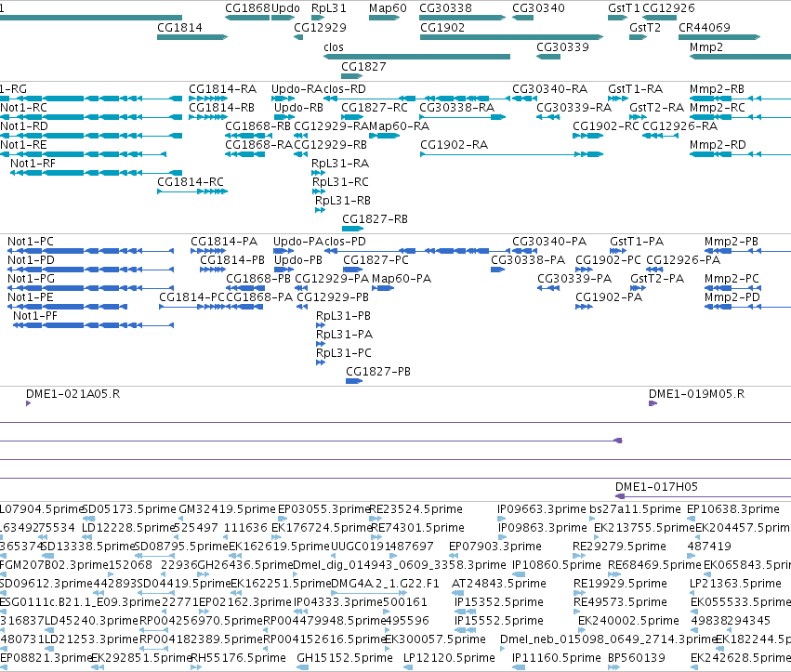791x672 pixels.
Task: Click the DME1-021A05.R clone label
Action: pos(73,393)
